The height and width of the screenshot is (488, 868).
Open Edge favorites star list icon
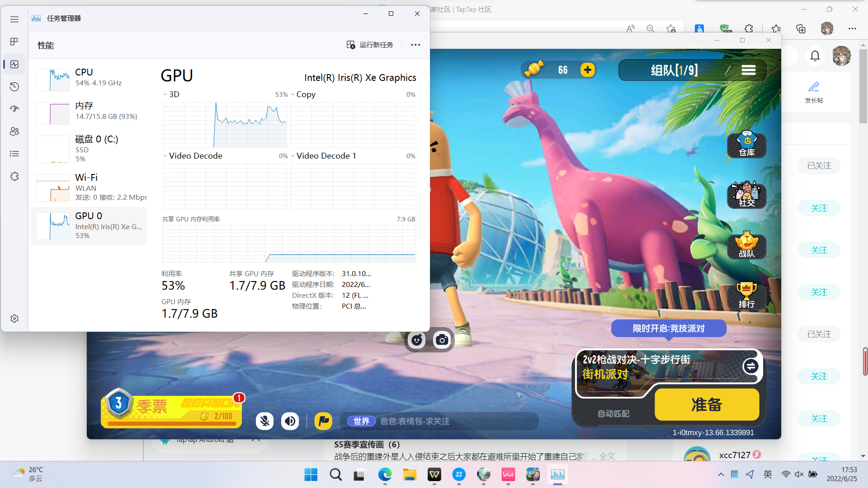(x=776, y=28)
